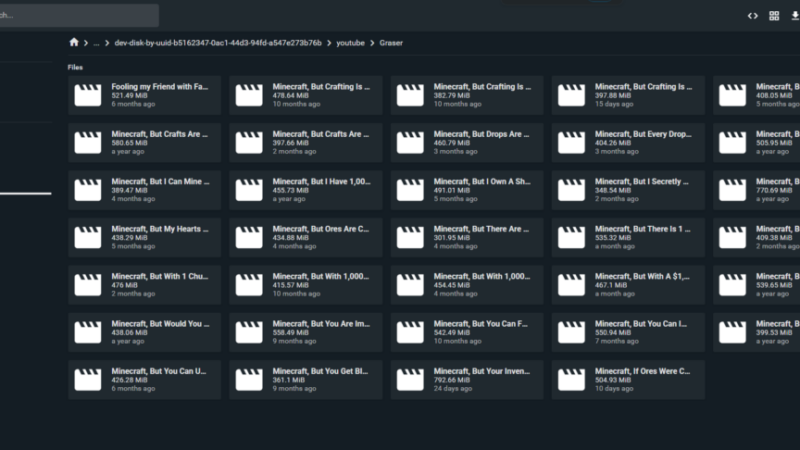
Task: Click the clapperboard icon of Fooling my Friend
Action: click(x=88, y=95)
